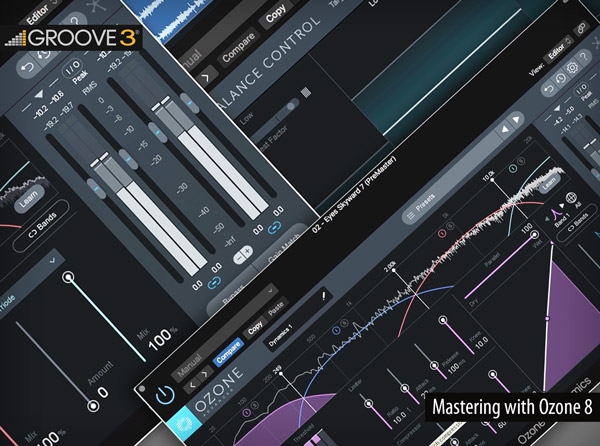Click the previous preset arrow right of Presets

coord(505,130)
